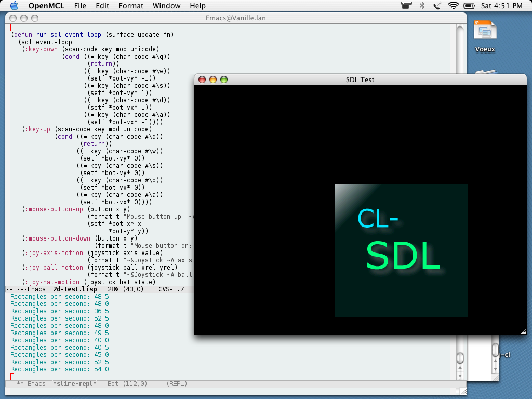Click the :joy-hat-motion keyword
The image size is (532, 399).
[x=52, y=282]
